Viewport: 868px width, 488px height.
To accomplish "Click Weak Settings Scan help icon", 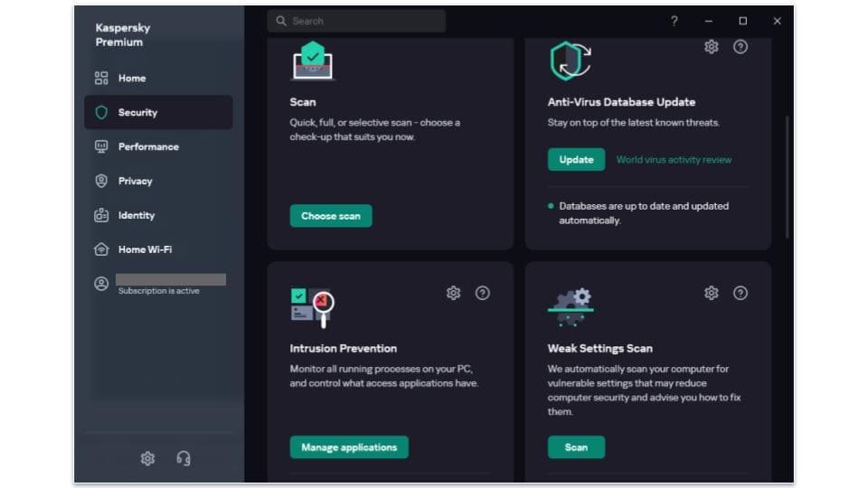I will [741, 293].
